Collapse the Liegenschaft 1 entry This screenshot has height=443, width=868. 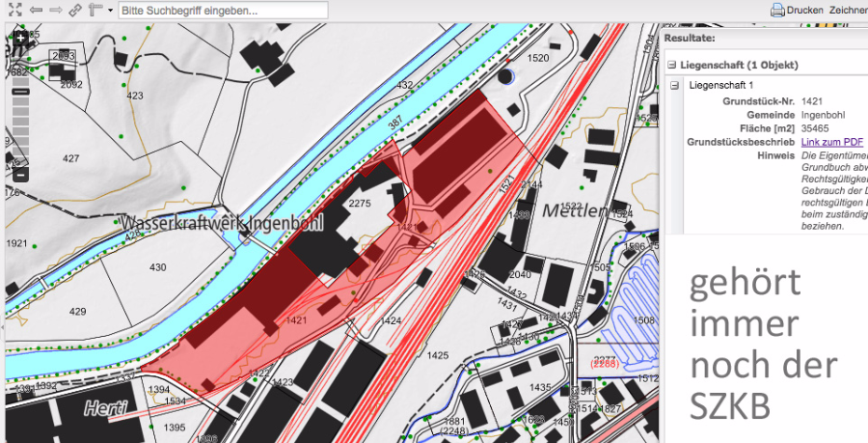click(x=675, y=86)
